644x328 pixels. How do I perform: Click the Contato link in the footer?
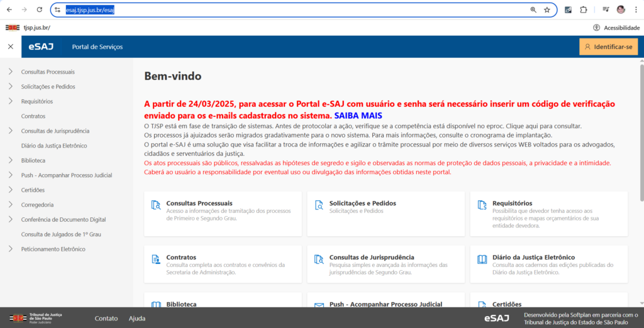pyautogui.click(x=106, y=319)
